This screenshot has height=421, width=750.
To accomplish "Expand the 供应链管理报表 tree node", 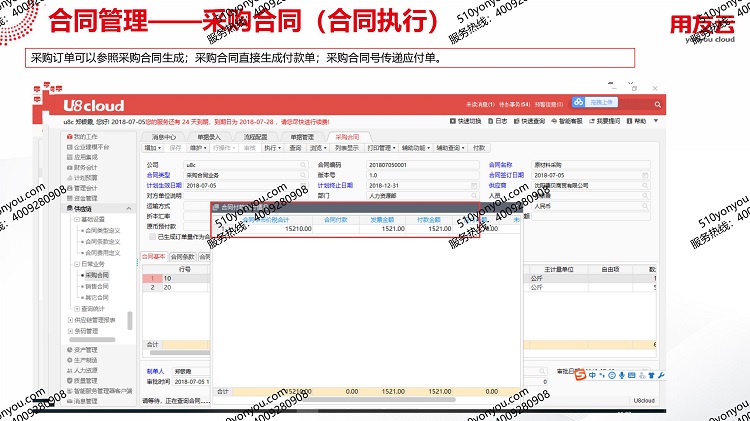I will coord(70,320).
